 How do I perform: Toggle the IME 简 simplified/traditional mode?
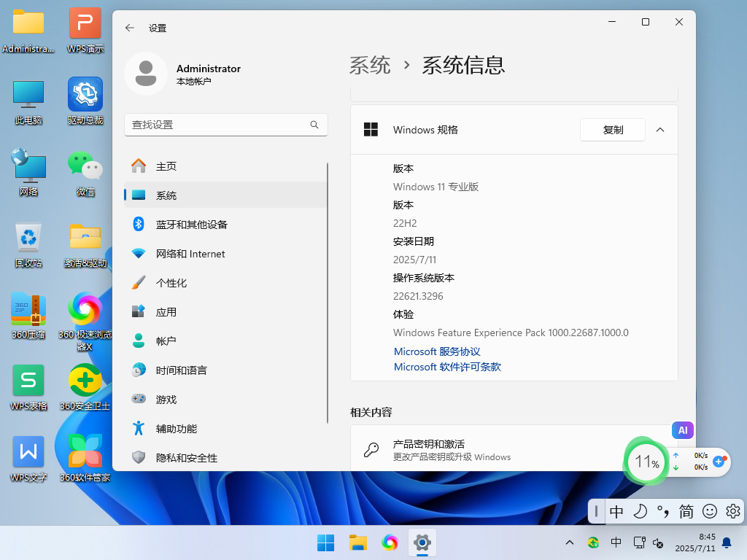pos(686,511)
